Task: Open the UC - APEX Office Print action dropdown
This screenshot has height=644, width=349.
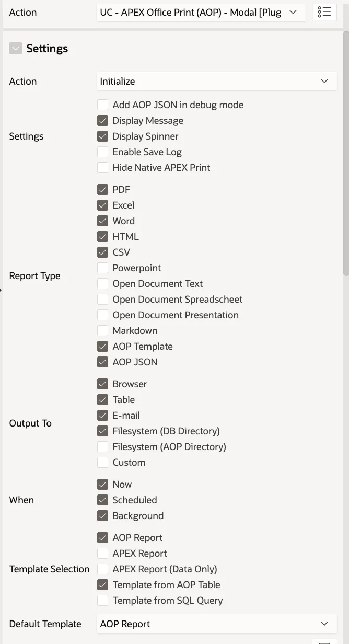Action: 201,12
